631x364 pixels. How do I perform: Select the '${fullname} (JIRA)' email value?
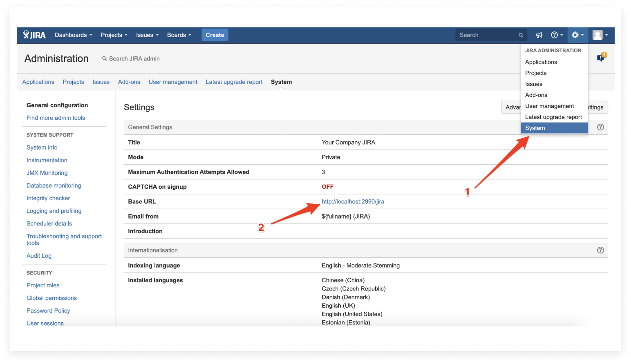tap(346, 216)
